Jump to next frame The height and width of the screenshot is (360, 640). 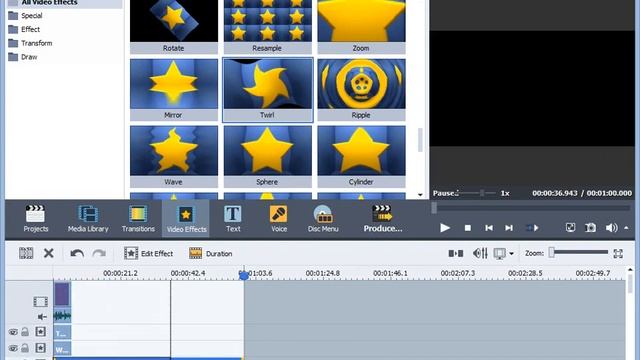(x=509, y=228)
